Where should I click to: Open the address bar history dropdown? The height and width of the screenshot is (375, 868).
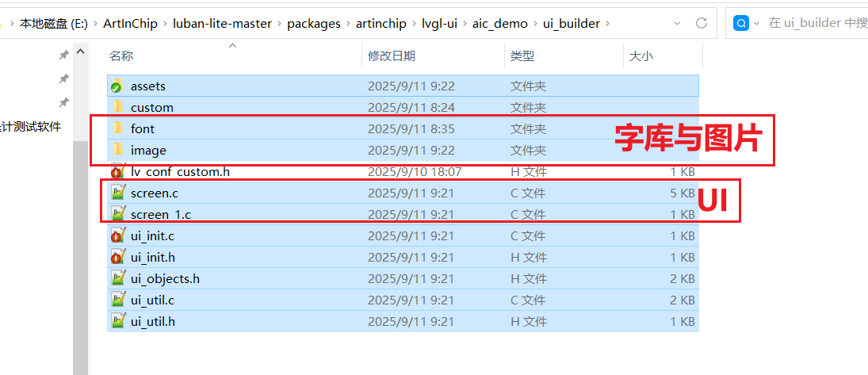[678, 23]
